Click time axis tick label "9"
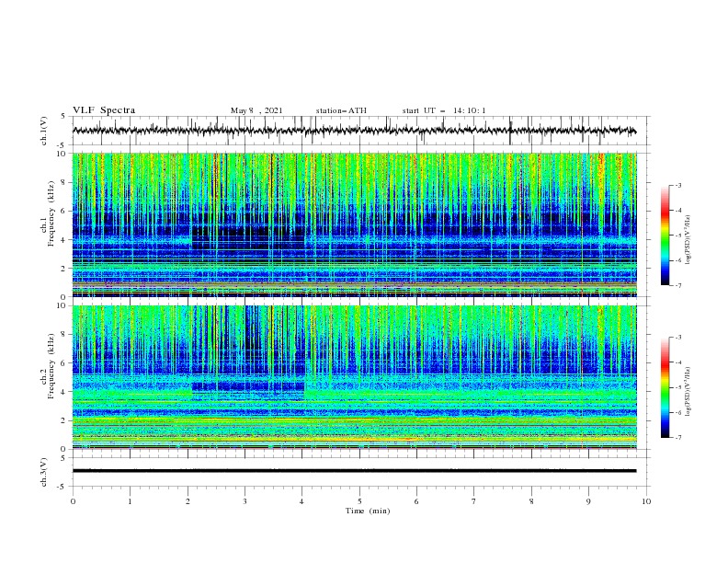Viewport: 728px width, 563px height. pyautogui.click(x=588, y=501)
